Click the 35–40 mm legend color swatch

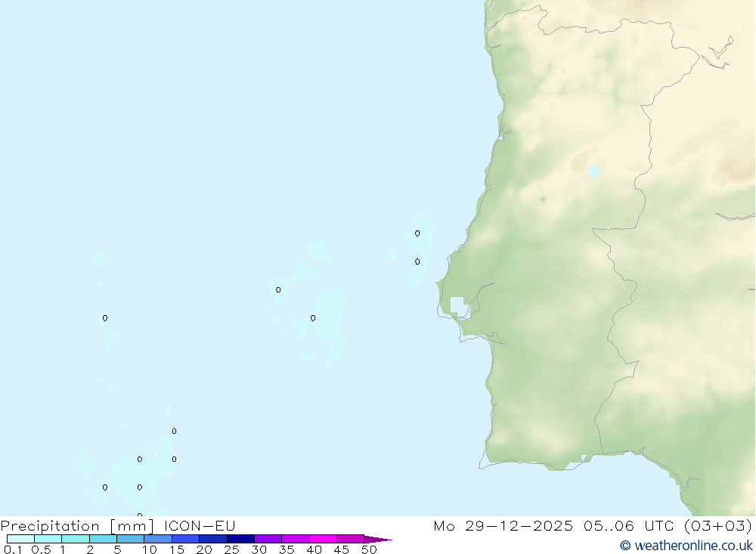point(296,539)
